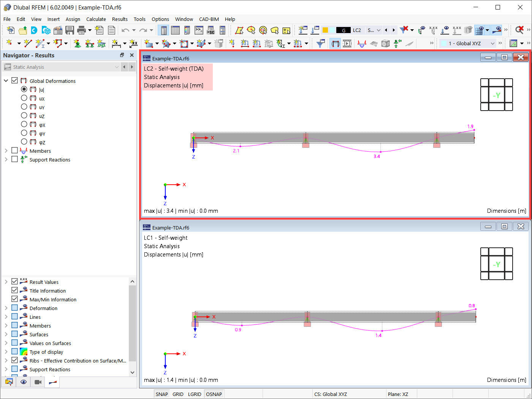Click the animation filmstrip icon
Image resolution: width=532 pixels, height=399 pixels.
point(347,43)
